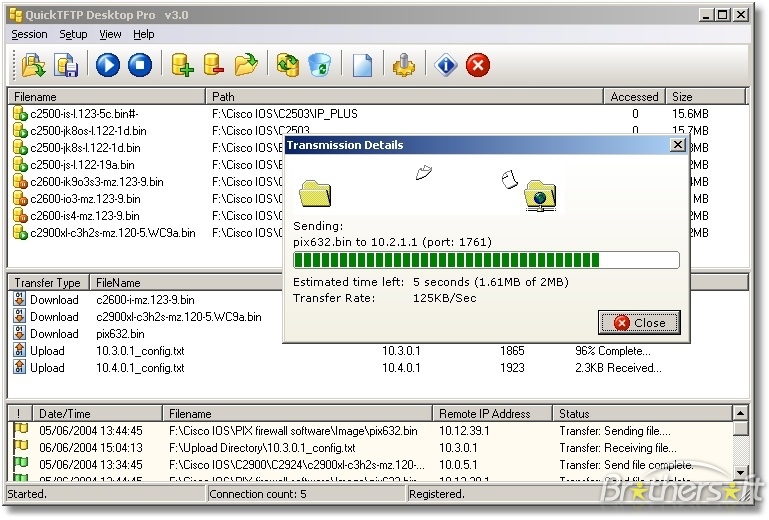Click the add file icon with green plus

[x=181, y=65]
